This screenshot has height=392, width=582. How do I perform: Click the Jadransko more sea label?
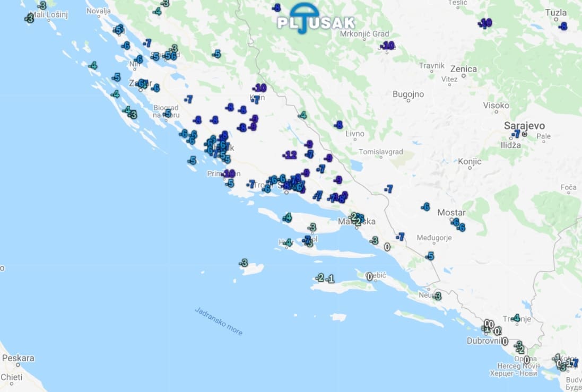(219, 321)
